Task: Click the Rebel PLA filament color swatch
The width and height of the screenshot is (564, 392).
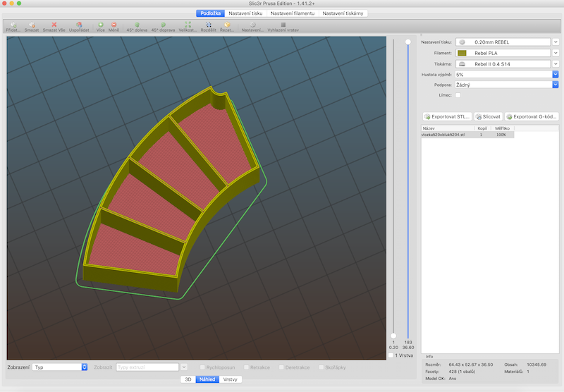Action: (463, 53)
